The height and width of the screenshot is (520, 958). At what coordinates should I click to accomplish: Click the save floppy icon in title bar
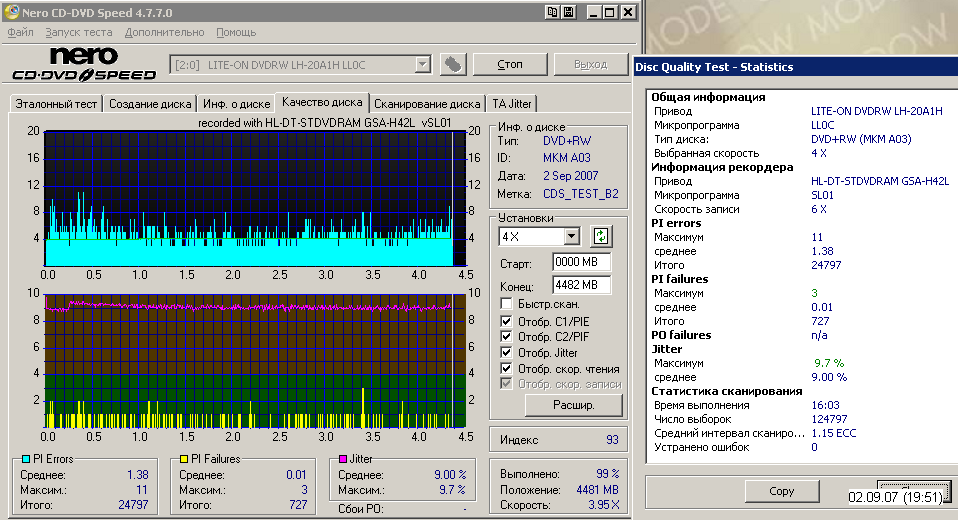(569, 12)
